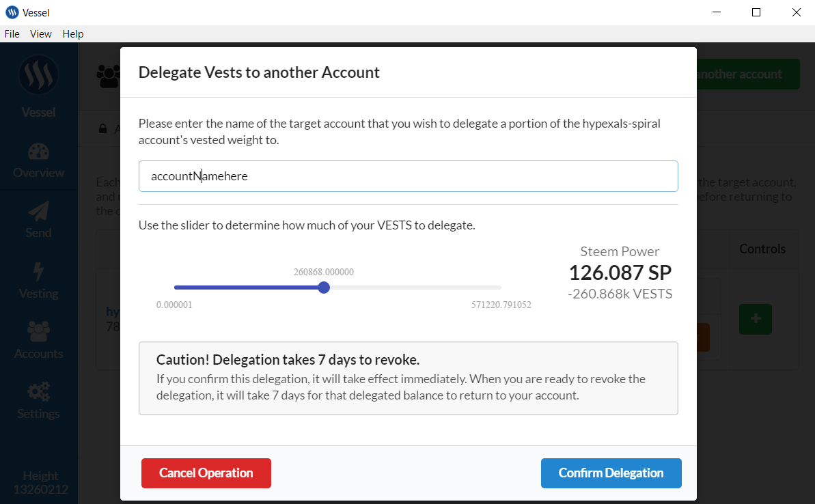The image size is (815, 504).
Task: Click the VESTS delegation slider handle
Action: (324, 288)
